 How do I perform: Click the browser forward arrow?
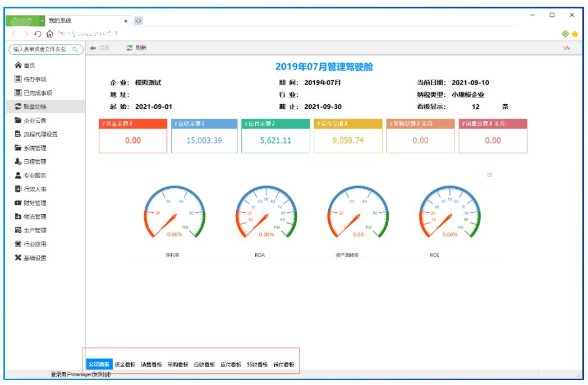coord(26,34)
